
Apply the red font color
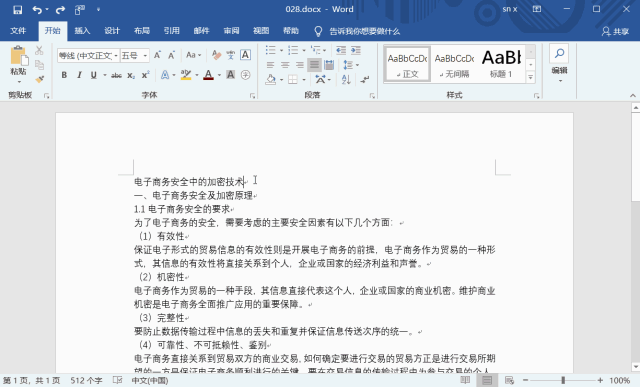(x=209, y=75)
